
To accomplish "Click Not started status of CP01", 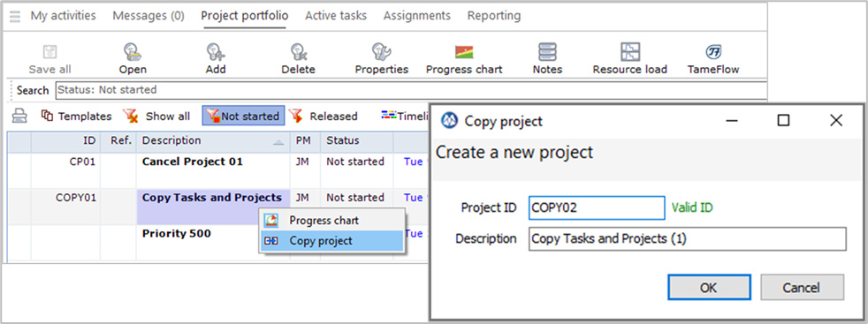I will [x=355, y=162].
